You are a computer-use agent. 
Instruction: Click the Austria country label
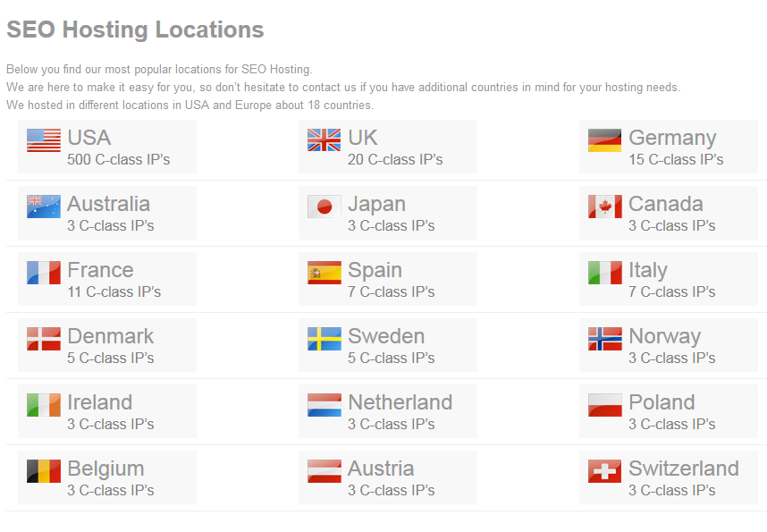(381, 469)
